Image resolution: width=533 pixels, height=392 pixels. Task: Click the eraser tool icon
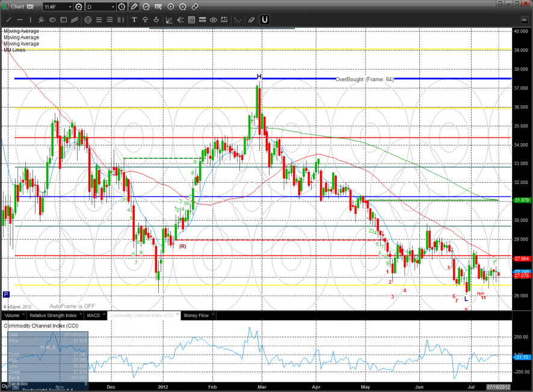click(251, 20)
